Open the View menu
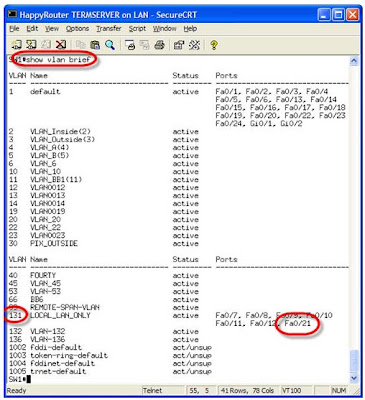The height and width of the screenshot is (400, 365). pos(52,29)
